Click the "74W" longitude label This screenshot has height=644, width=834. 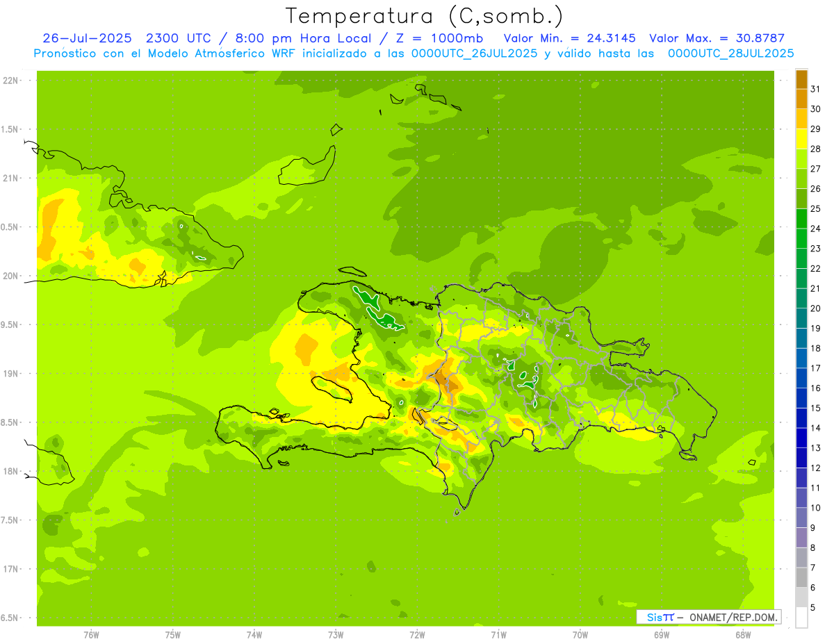point(254,635)
